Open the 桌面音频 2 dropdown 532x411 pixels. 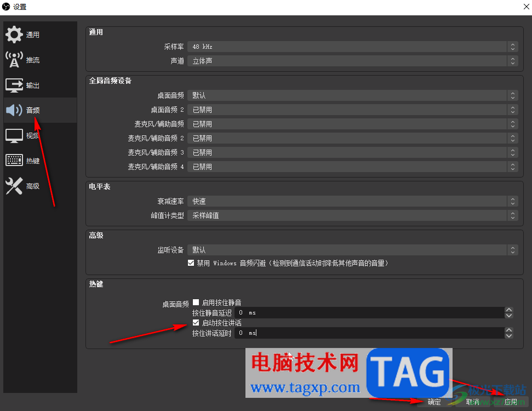coord(352,110)
